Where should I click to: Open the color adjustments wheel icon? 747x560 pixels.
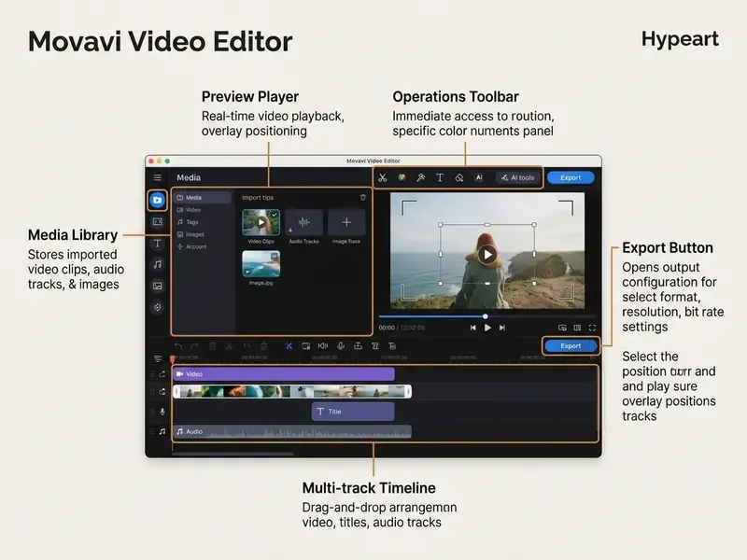402,177
